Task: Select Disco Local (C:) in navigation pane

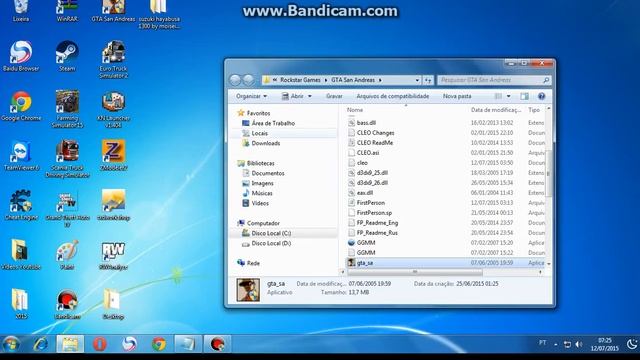Action: pos(271,233)
